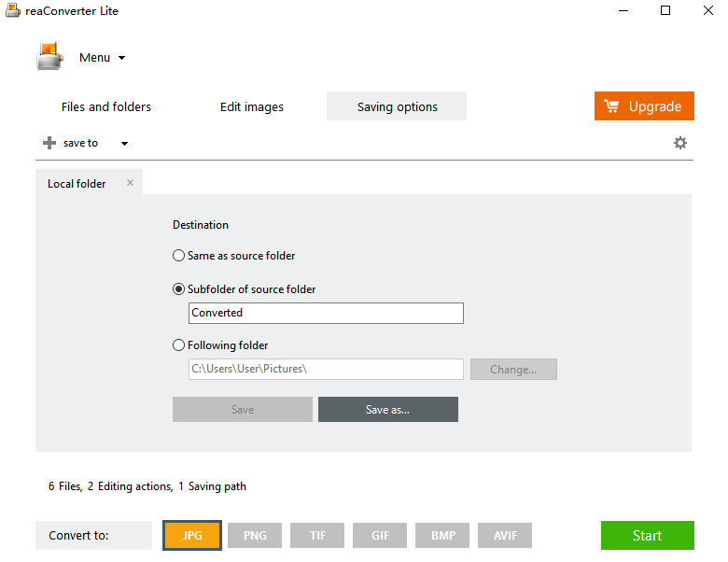Select Subfolder of source folder option

tap(179, 289)
